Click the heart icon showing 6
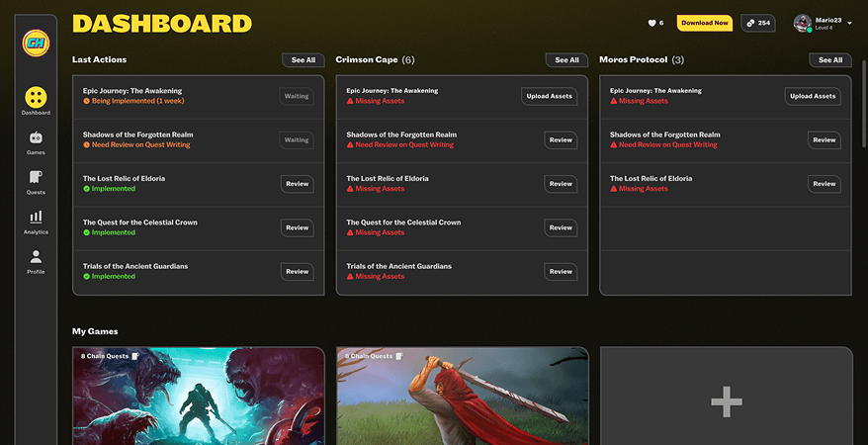This screenshot has height=445, width=868. coord(651,23)
